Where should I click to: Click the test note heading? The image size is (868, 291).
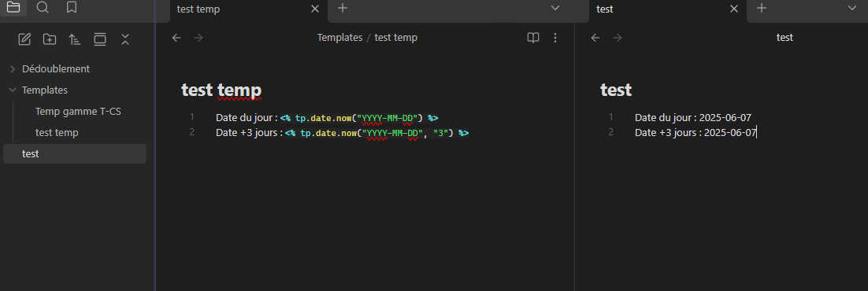(x=616, y=90)
